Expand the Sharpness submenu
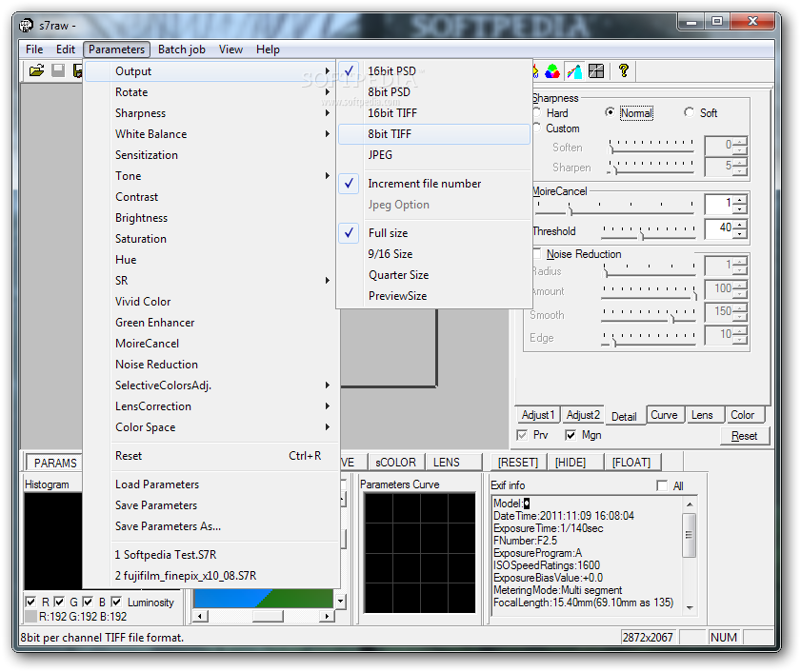 pos(211,113)
